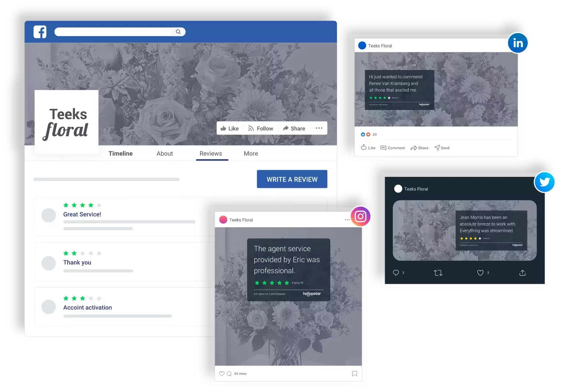The height and width of the screenshot is (392, 562).
Task: Share the tweet via the upload icon
Action: (522, 272)
